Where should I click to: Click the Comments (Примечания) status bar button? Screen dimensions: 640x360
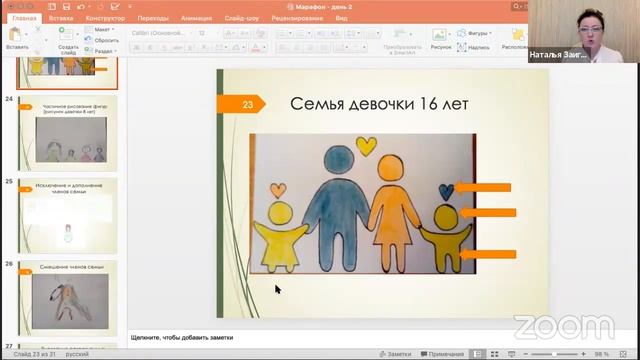click(442, 354)
